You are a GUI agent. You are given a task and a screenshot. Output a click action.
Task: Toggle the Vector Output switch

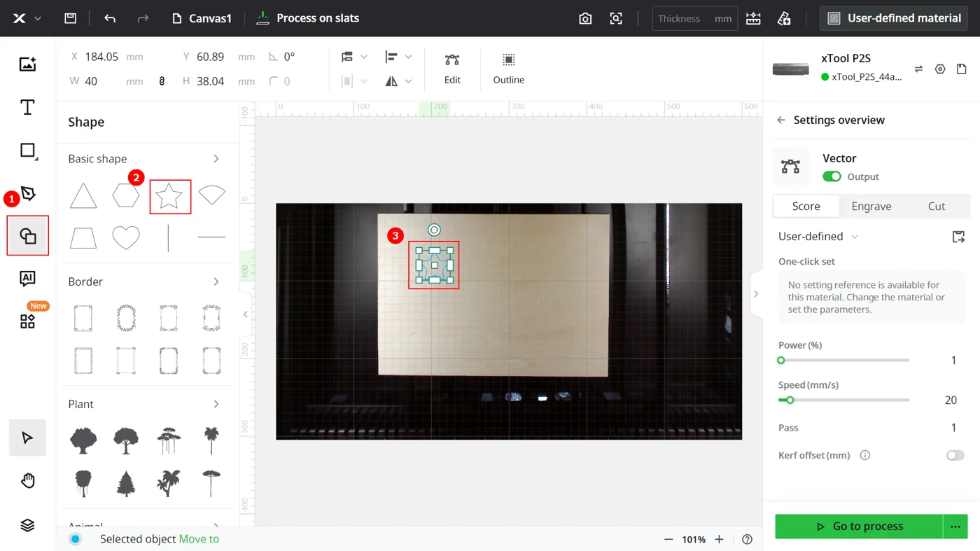pos(832,176)
